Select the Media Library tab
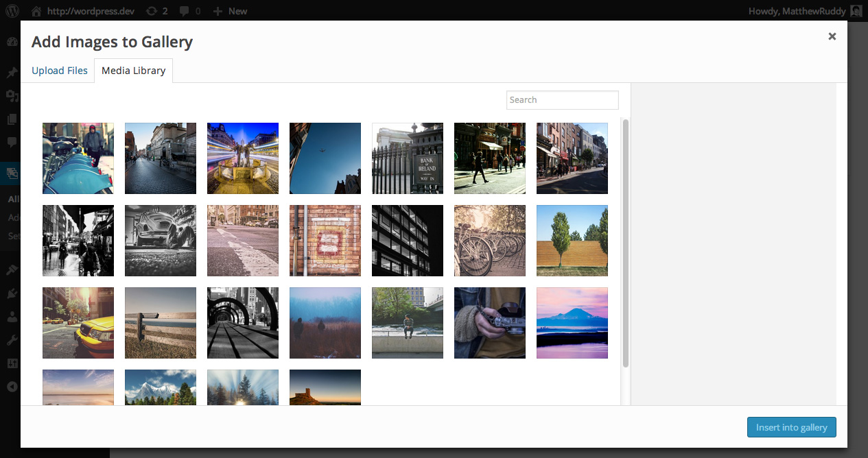 133,70
